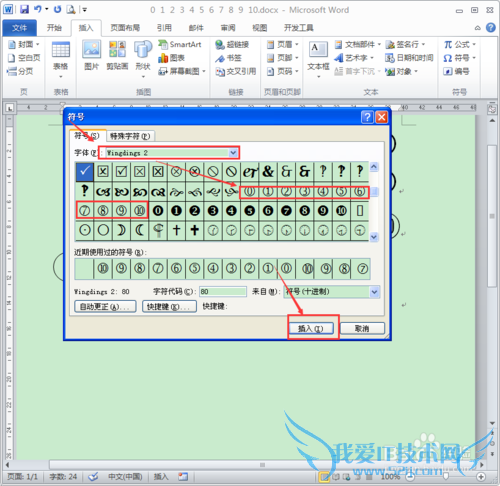Insert SmartArt graphic
This screenshot has height=486, width=500.
tap(180, 44)
